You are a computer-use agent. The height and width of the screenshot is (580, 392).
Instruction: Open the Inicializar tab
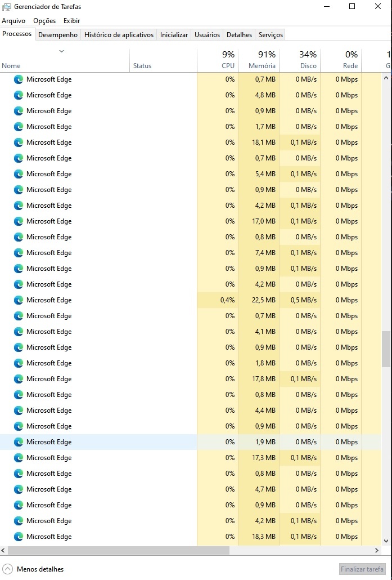click(174, 35)
